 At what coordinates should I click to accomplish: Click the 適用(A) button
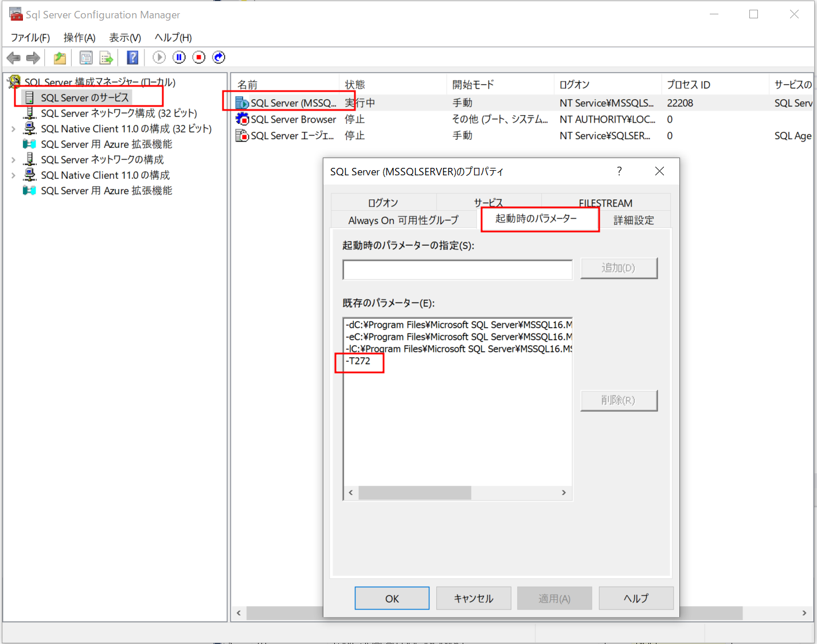tap(554, 598)
